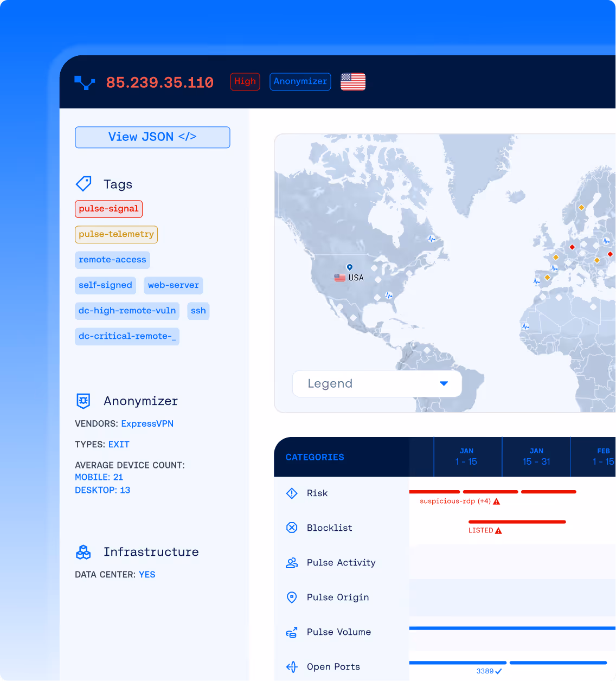Open the Anonymizer badge in the header
Viewport: 616px width, 681px height.
tap(300, 81)
